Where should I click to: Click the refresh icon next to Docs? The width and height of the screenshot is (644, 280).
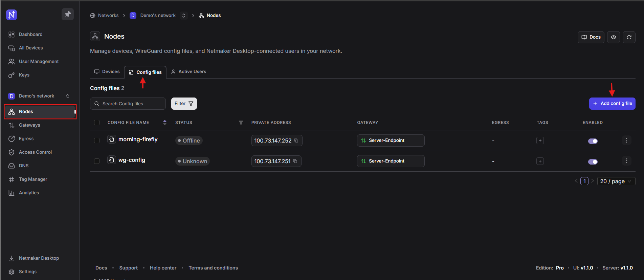coord(629,37)
